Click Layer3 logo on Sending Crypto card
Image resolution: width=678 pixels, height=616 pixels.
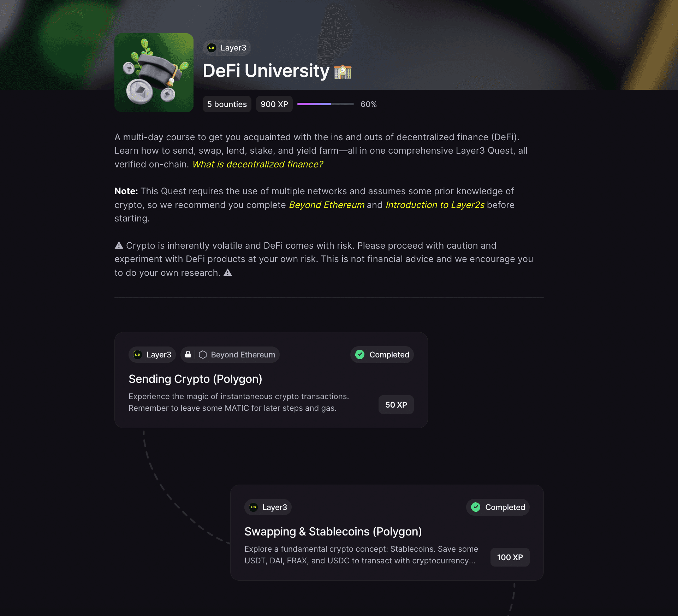coord(138,355)
